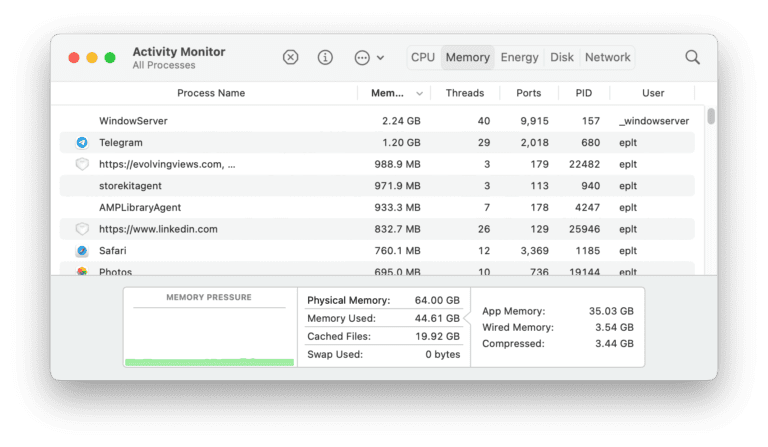Select the https://www.linkedin.com process
The image size is (768, 447).
[158, 229]
